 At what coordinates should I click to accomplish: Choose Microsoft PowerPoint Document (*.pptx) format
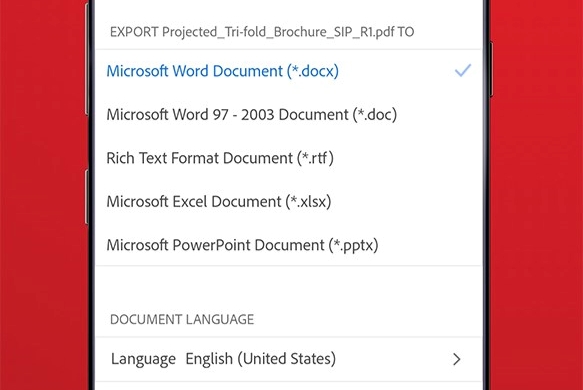tap(289, 245)
